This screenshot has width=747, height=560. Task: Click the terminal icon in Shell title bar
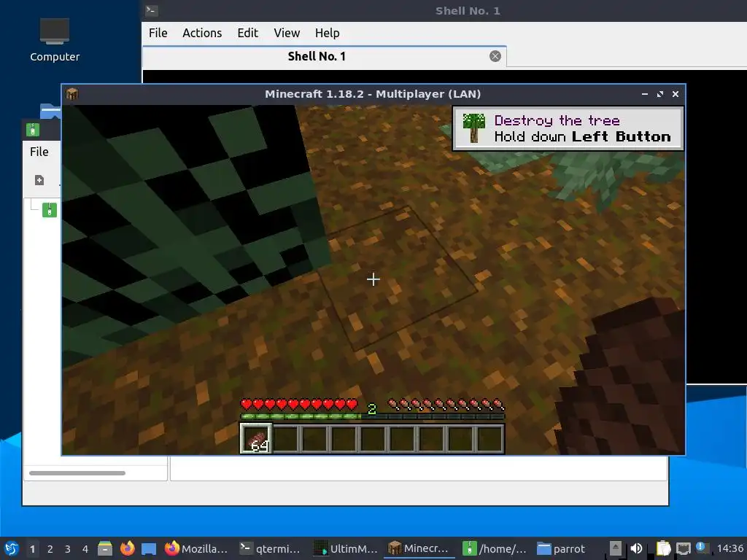pos(152,10)
